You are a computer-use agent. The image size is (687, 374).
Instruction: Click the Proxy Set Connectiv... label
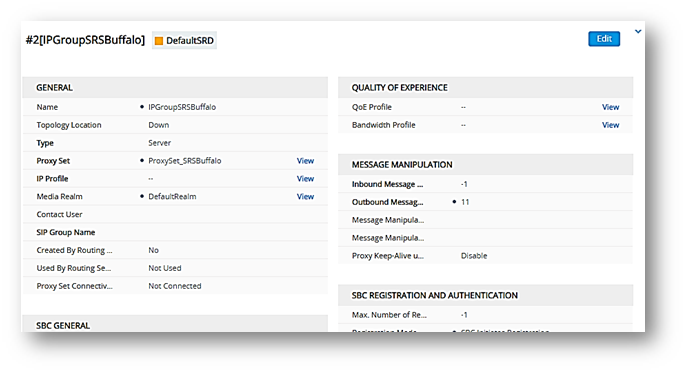click(74, 286)
